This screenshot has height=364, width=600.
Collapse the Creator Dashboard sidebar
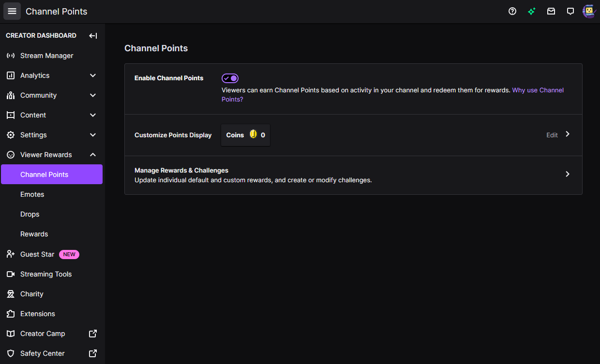tap(93, 36)
